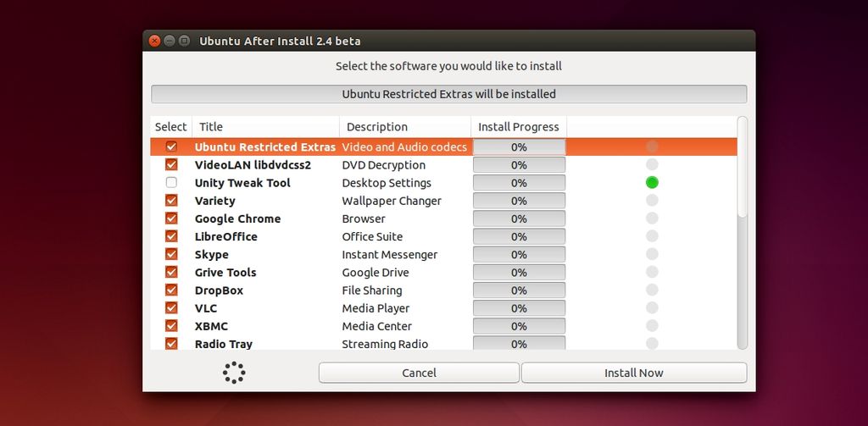Click the grey status dot for DropBox

[652, 290]
